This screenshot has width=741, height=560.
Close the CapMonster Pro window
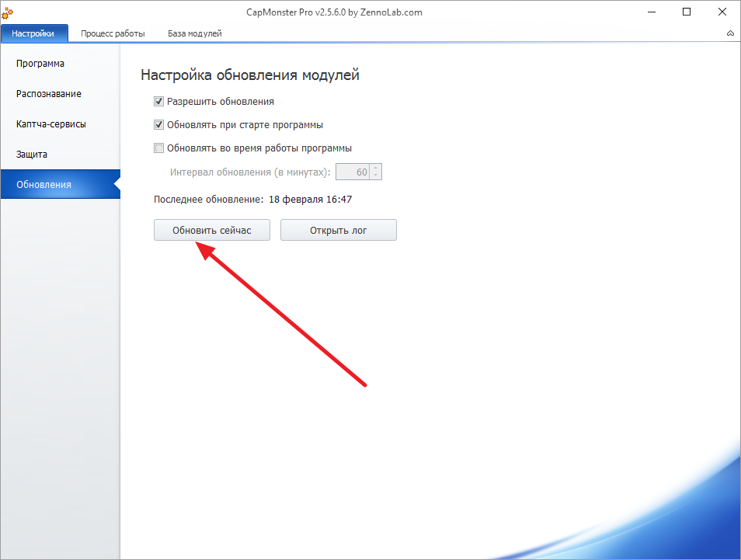(722, 12)
